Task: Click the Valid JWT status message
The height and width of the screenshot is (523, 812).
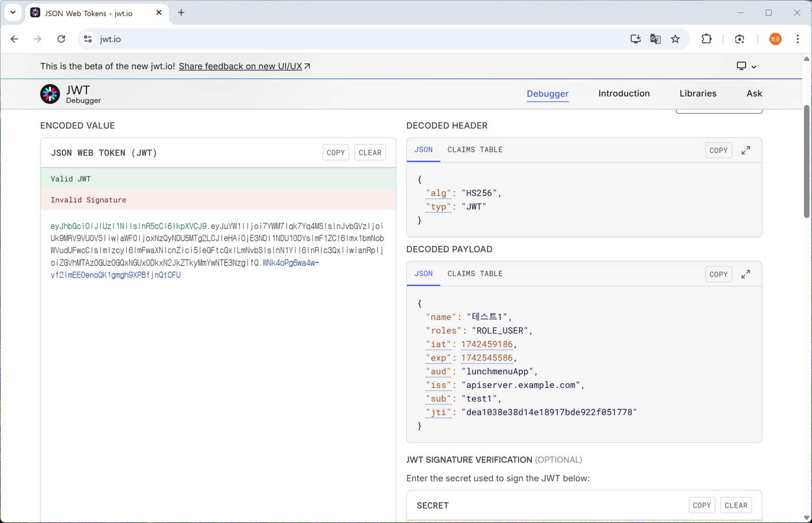Action: [x=218, y=179]
